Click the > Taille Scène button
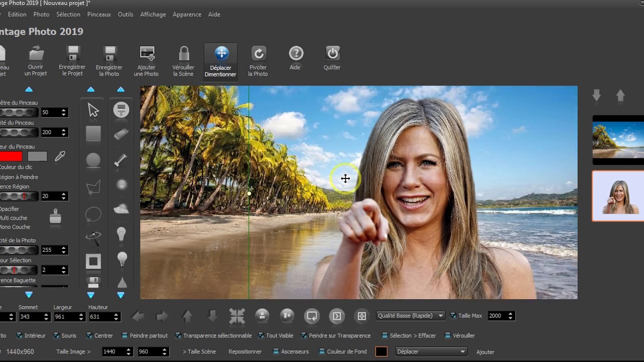The height and width of the screenshot is (362, 644). pyautogui.click(x=199, y=351)
